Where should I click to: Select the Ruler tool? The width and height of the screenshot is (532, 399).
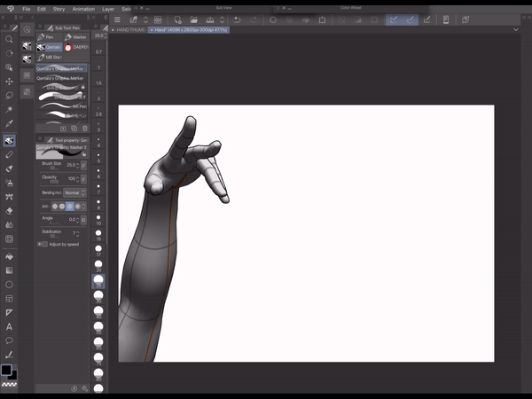(9, 312)
